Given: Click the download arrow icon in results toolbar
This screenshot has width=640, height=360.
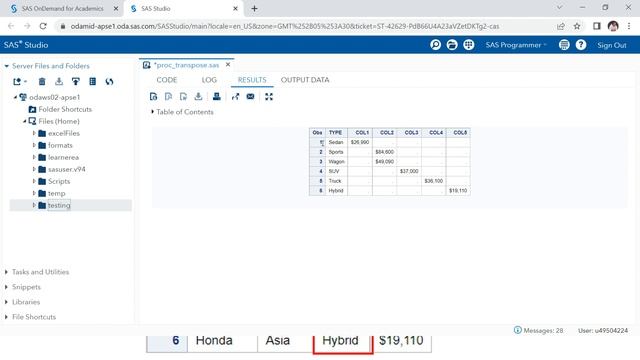Looking at the screenshot, I should (198, 97).
